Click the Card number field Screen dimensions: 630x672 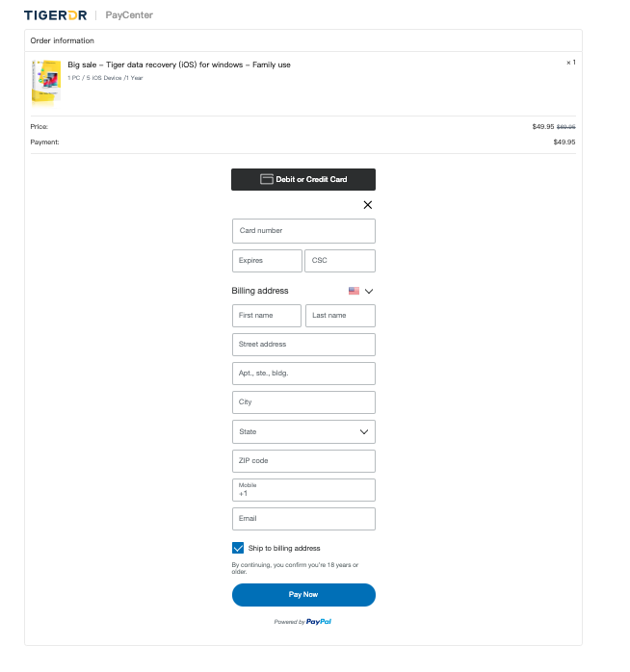click(303, 231)
